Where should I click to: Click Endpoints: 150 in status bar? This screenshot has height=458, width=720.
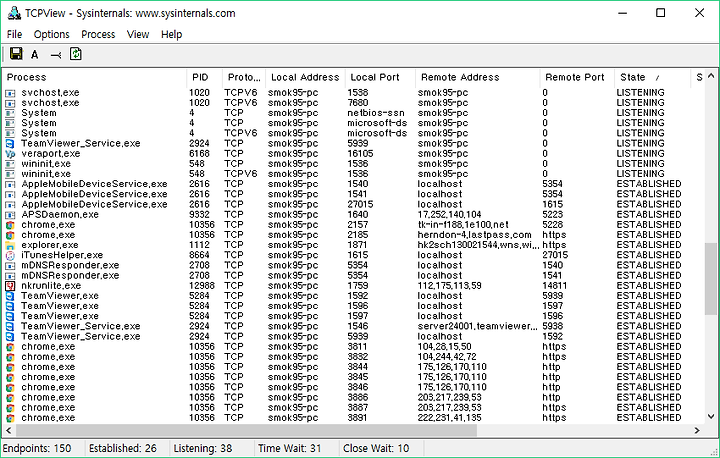click(37, 448)
